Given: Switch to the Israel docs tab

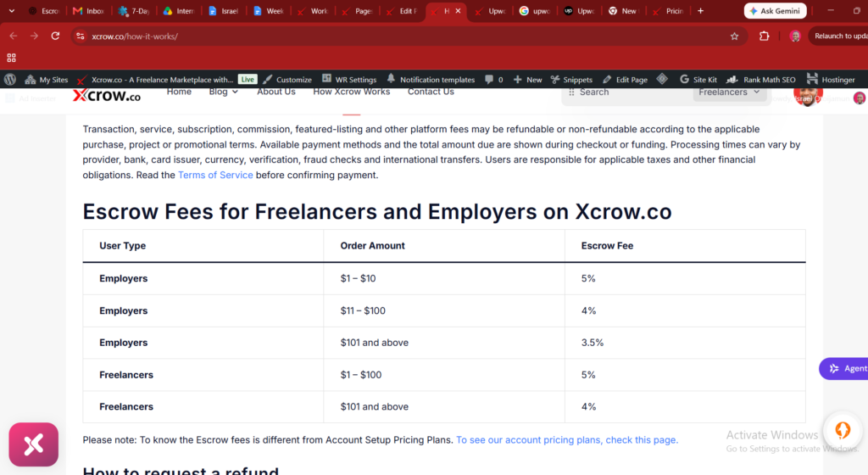Looking at the screenshot, I should (224, 11).
